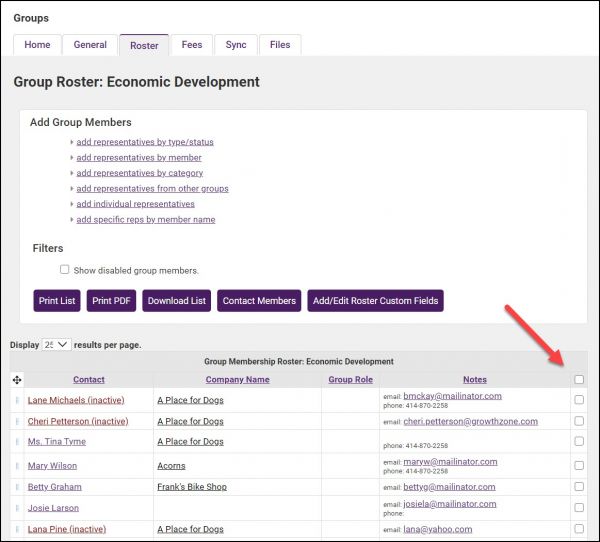Click drag handle beside Ms. Tina Tyme row

click(x=17, y=442)
